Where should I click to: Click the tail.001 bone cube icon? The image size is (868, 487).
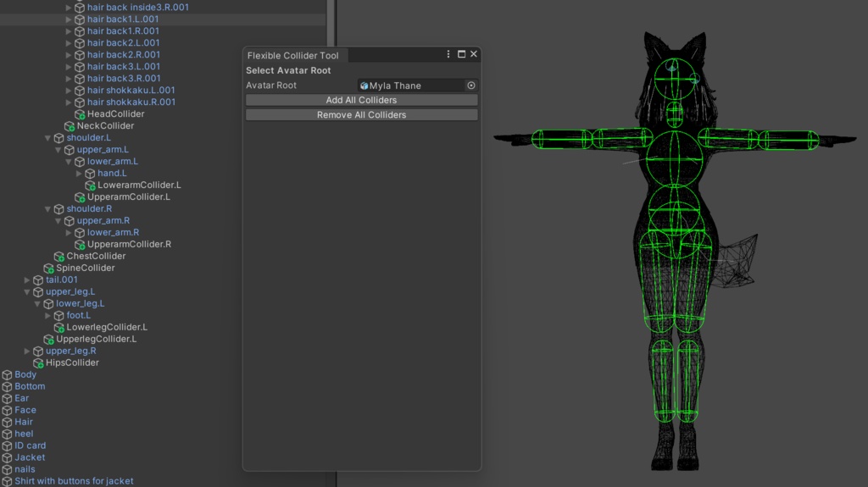pos(38,280)
